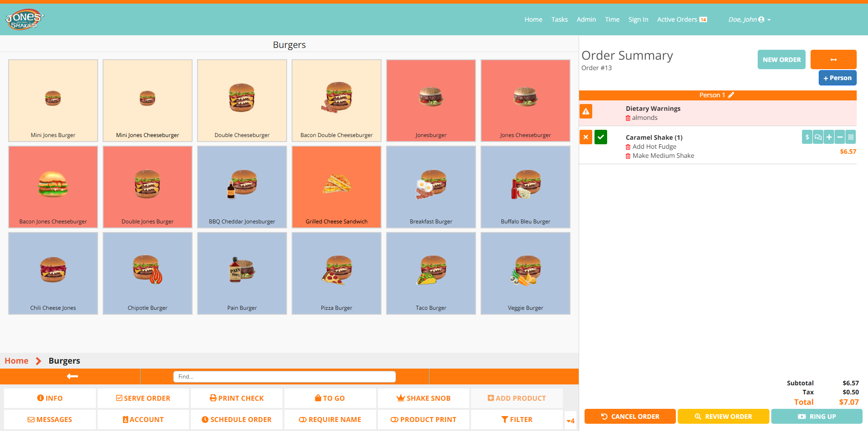868x431 pixels.
Task: Open Caramel Shake options list icon
Action: tap(850, 137)
